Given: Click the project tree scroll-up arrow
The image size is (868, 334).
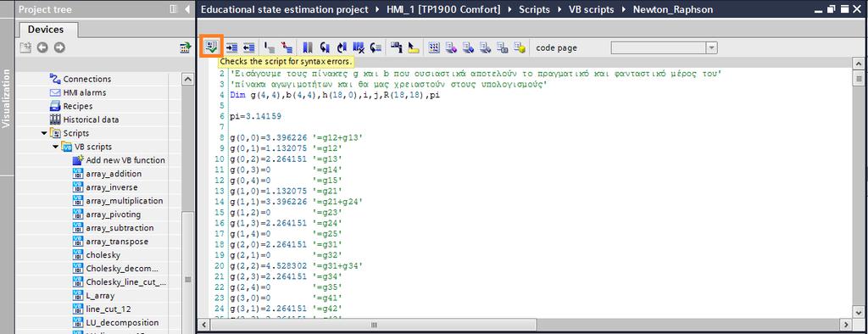Looking at the screenshot, I should pos(187,80).
